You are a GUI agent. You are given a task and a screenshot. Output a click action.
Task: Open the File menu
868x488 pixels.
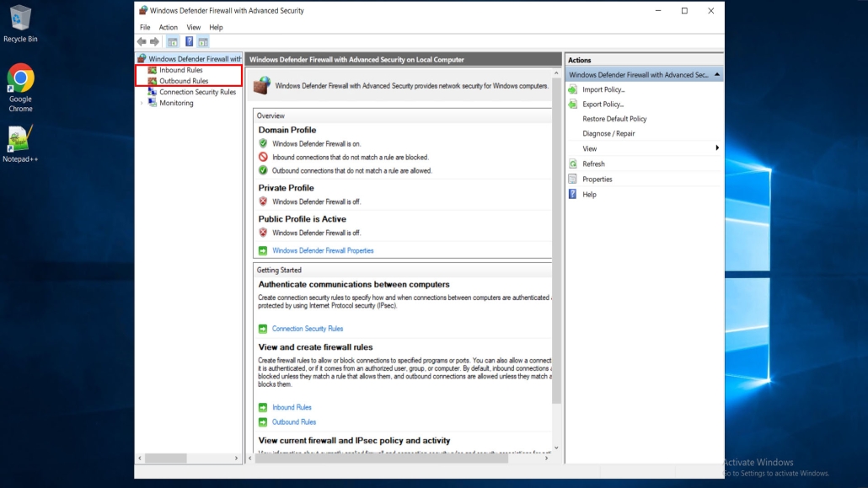tap(145, 27)
